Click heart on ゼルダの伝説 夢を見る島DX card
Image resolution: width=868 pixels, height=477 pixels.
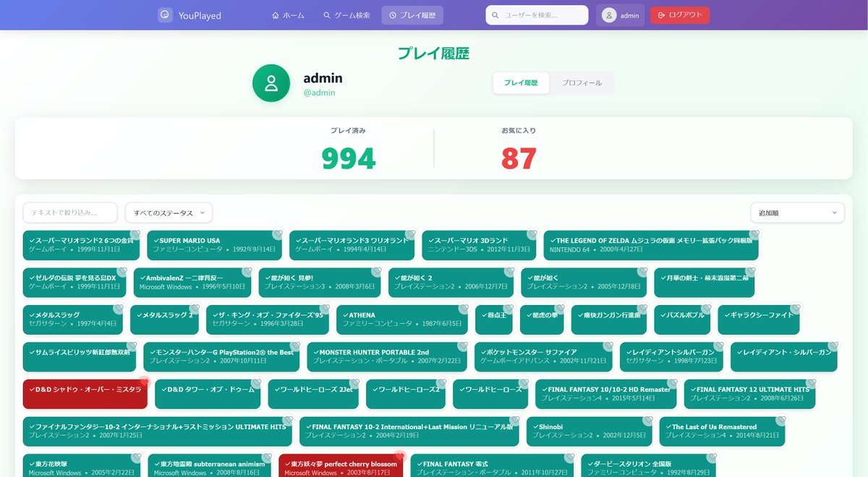(122, 272)
